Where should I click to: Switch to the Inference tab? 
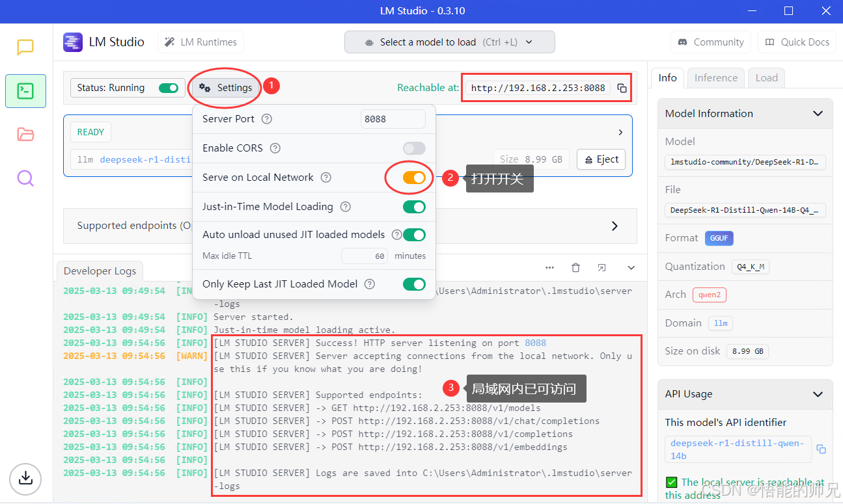click(x=715, y=78)
